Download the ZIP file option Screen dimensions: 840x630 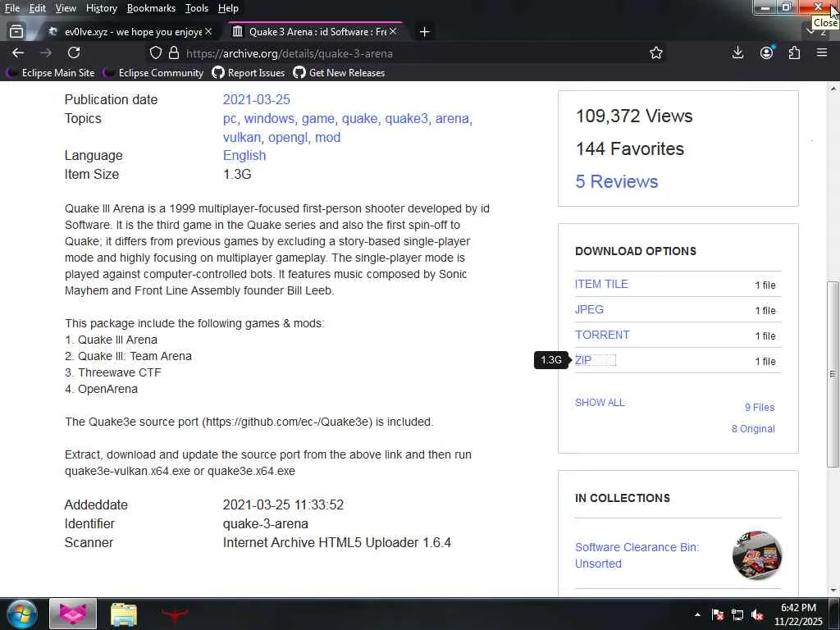pyautogui.click(x=583, y=360)
